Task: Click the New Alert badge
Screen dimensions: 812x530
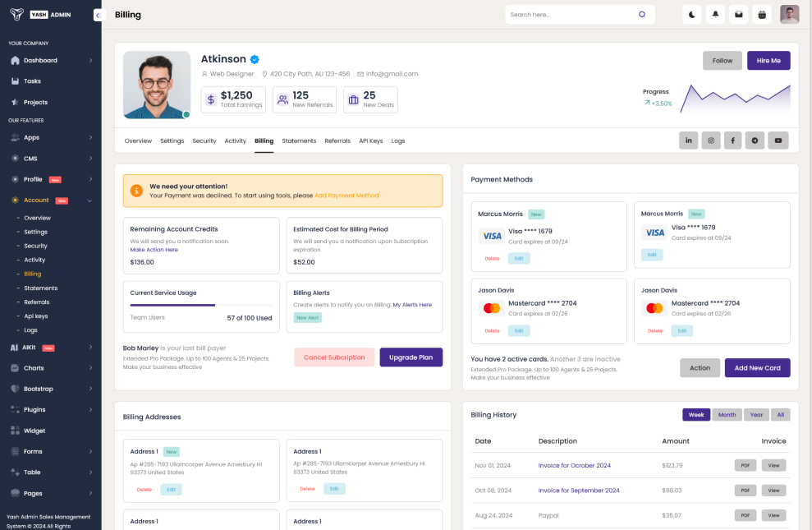Action: point(308,317)
